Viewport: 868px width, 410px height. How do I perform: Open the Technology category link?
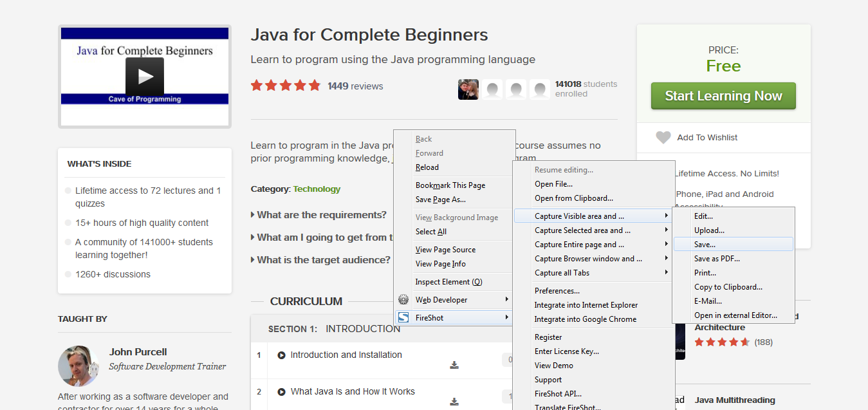[x=317, y=189]
